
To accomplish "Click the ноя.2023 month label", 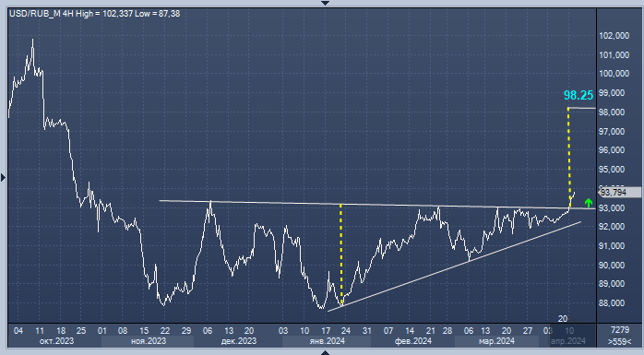I will (149, 341).
